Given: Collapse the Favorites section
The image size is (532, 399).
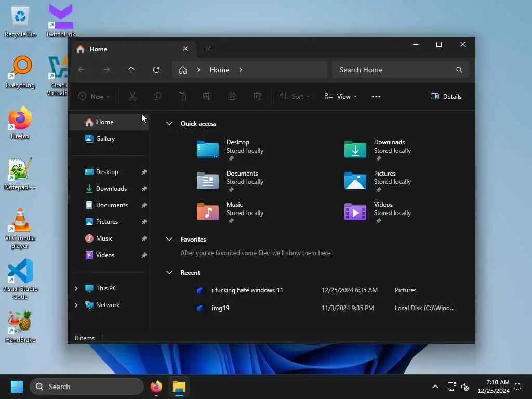Looking at the screenshot, I should click(169, 239).
